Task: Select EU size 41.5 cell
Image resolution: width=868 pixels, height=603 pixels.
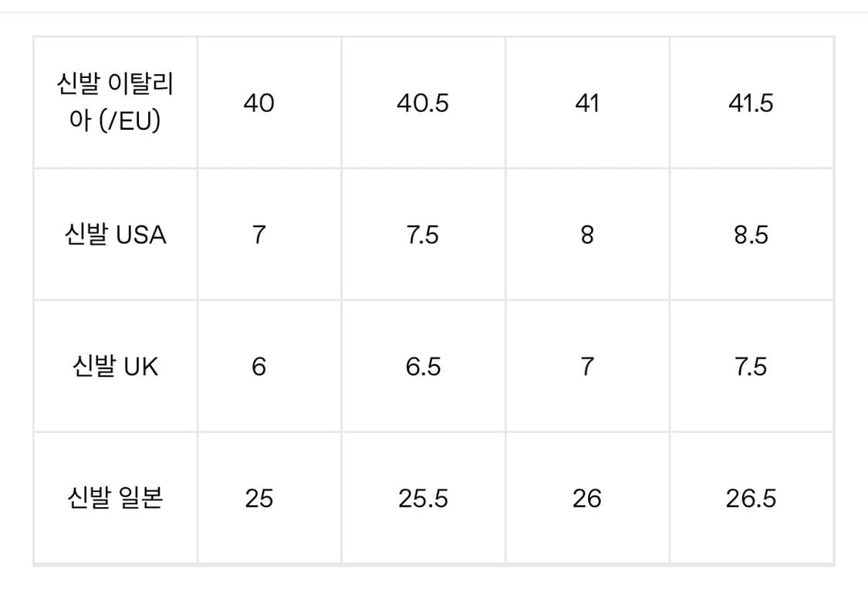Action: click(751, 103)
